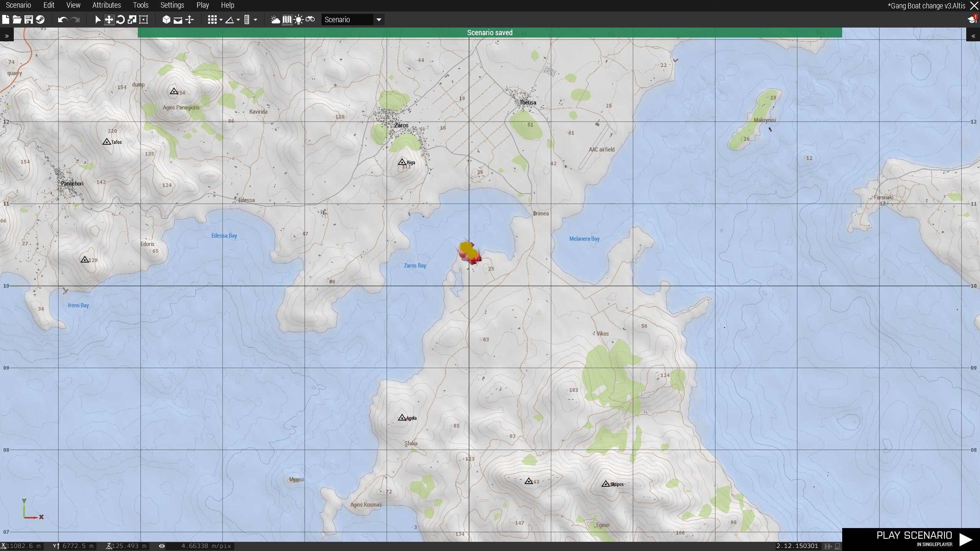Activate the Area scaling widget

coord(144,20)
